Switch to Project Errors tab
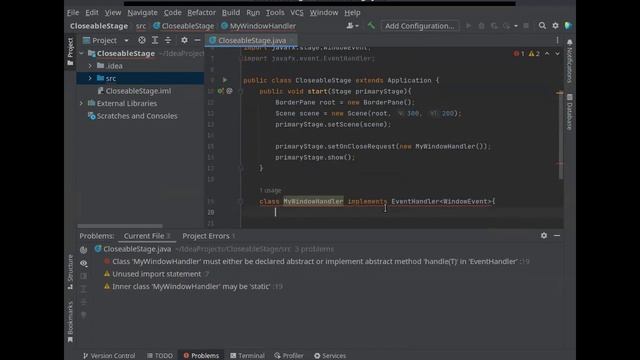 point(209,236)
